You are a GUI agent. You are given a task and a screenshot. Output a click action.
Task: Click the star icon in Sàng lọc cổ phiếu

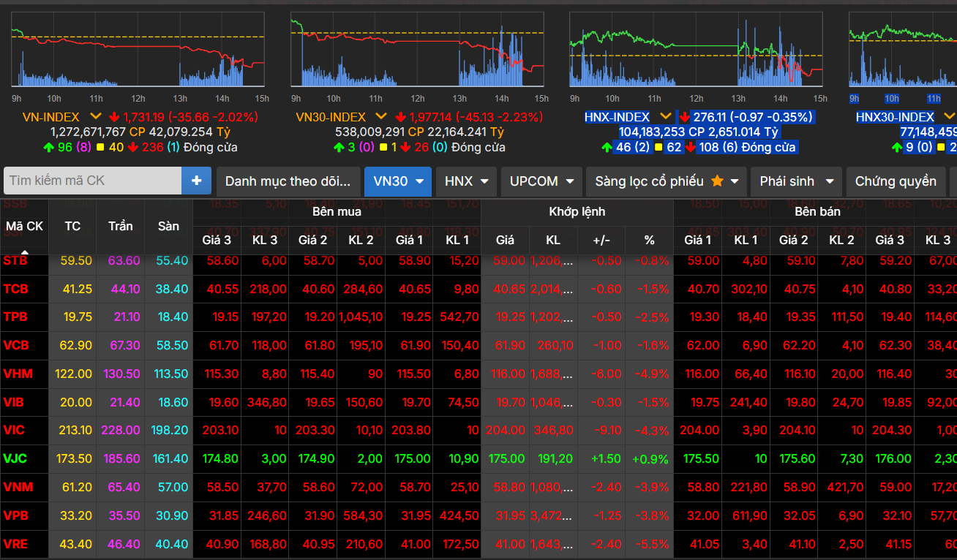pos(717,181)
